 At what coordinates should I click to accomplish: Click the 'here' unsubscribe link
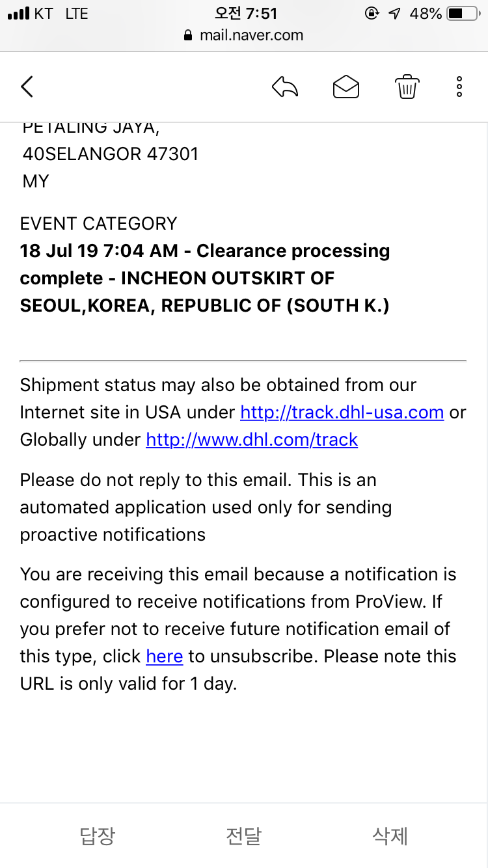(165, 657)
